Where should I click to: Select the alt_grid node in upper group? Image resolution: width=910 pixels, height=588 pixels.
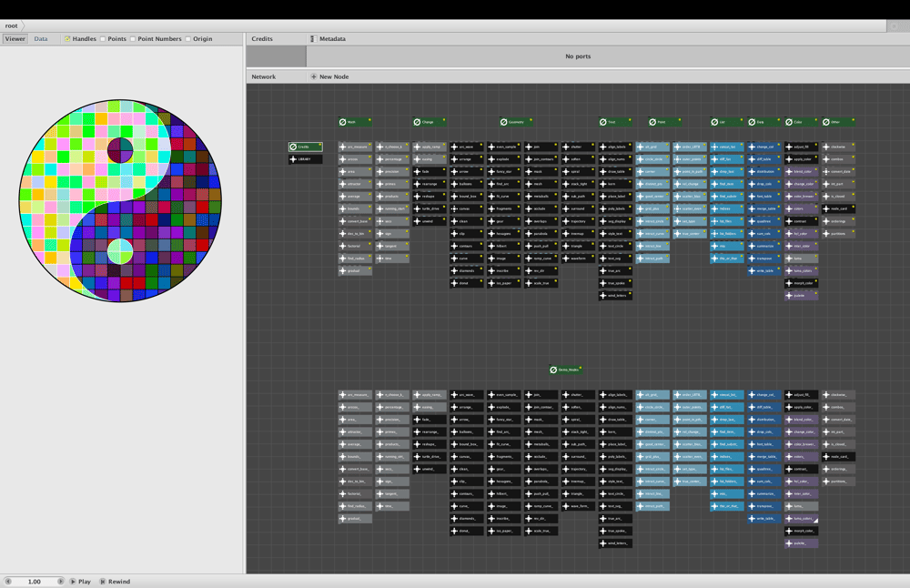pyautogui.click(x=652, y=147)
